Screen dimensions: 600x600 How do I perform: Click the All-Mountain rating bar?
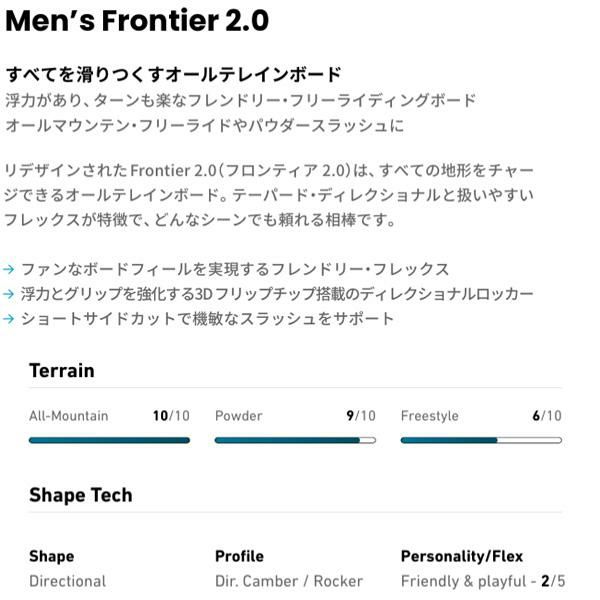tap(109, 440)
